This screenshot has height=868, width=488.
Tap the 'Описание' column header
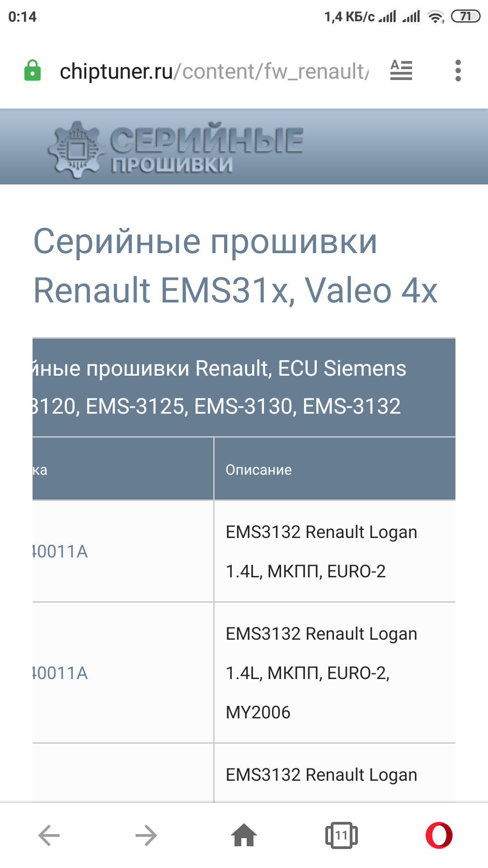pos(258,470)
